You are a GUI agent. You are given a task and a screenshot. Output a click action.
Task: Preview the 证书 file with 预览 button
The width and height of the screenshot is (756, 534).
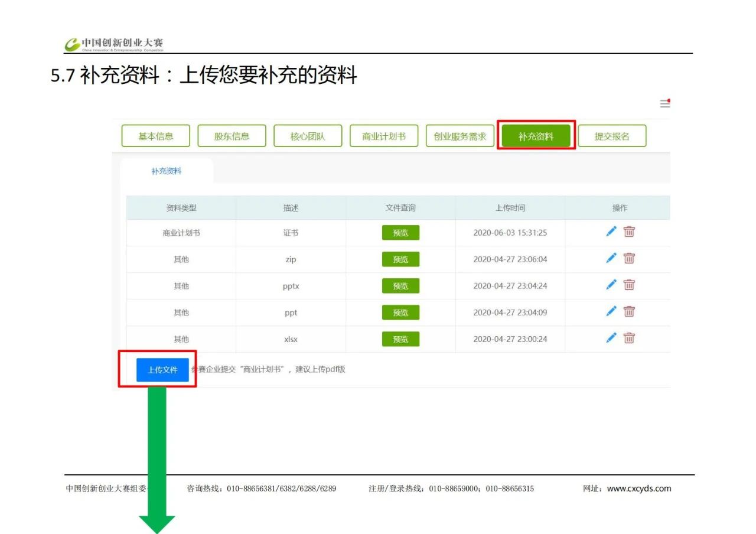[x=400, y=233]
